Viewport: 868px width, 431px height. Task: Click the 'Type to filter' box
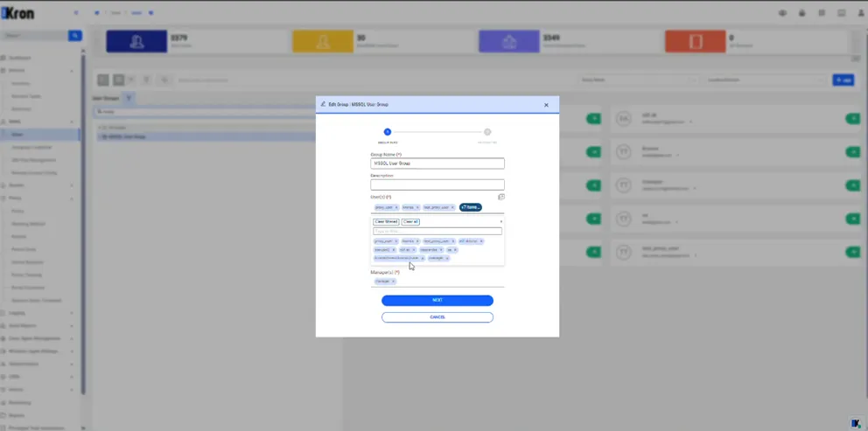437,232
